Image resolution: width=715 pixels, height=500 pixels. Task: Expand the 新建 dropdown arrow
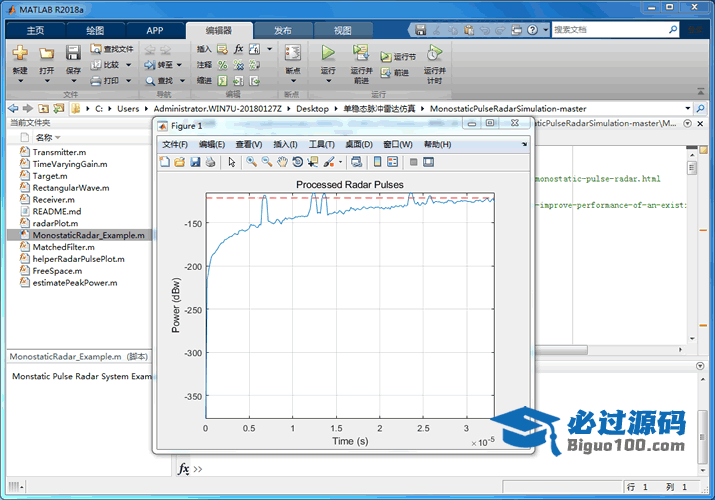tap(20, 81)
